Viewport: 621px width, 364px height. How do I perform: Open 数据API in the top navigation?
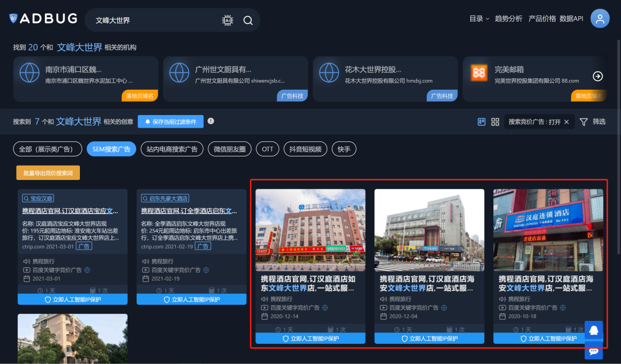tap(571, 18)
